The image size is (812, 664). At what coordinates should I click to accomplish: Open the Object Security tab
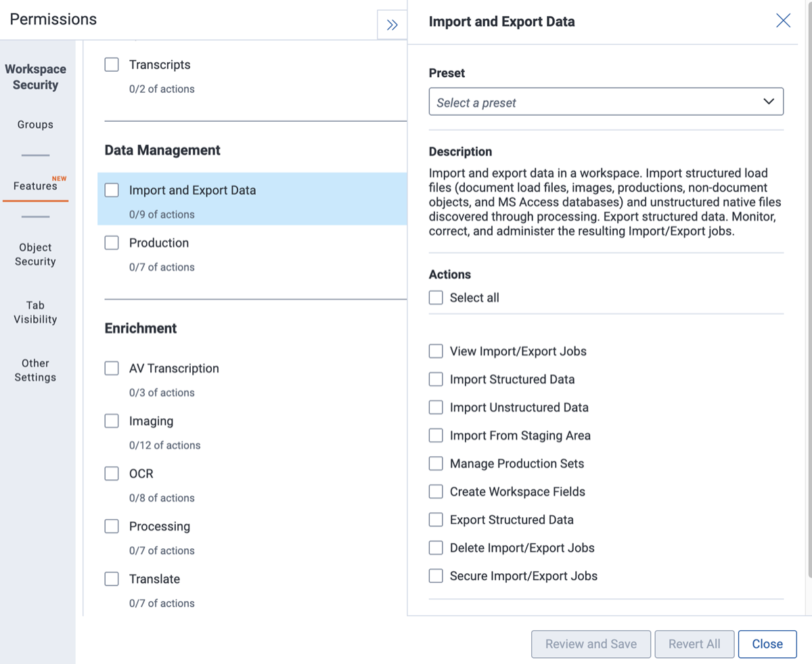click(35, 254)
